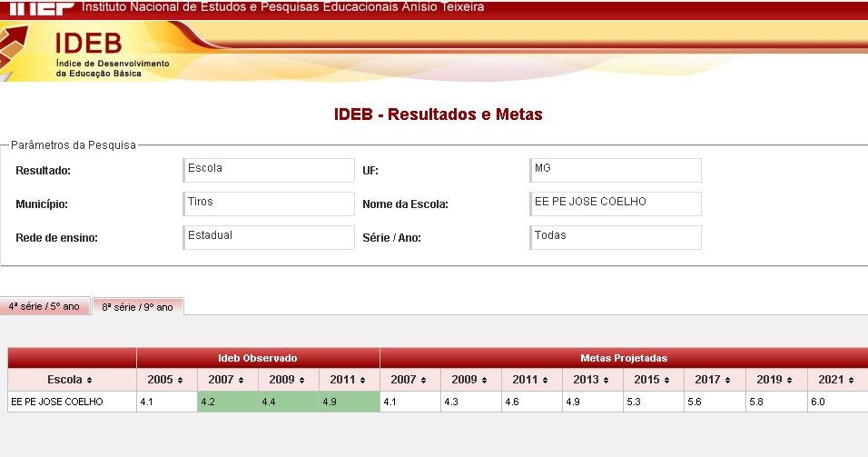Switch to 4ª série / 5º ano tab
The width and height of the screenshot is (868, 457).
click(44, 306)
